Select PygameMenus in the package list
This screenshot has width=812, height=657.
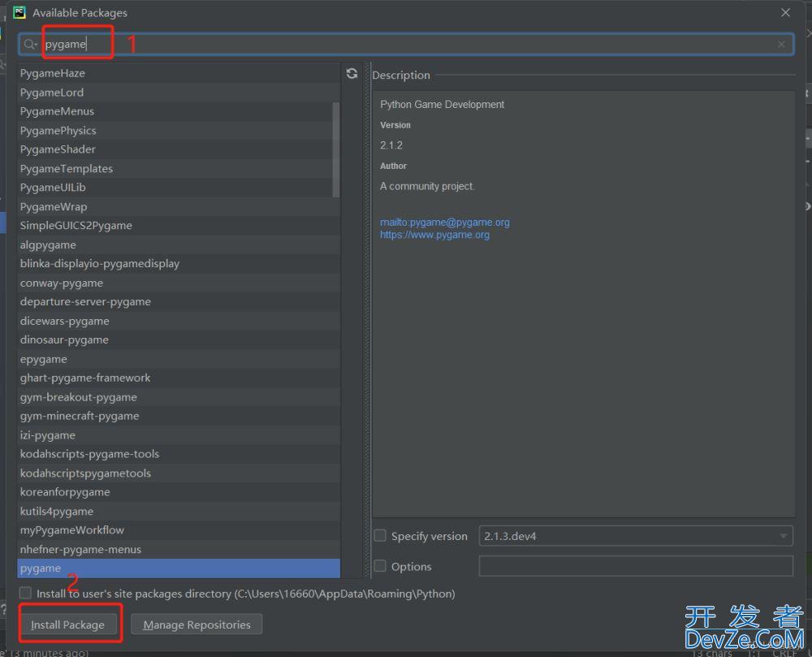(179, 111)
